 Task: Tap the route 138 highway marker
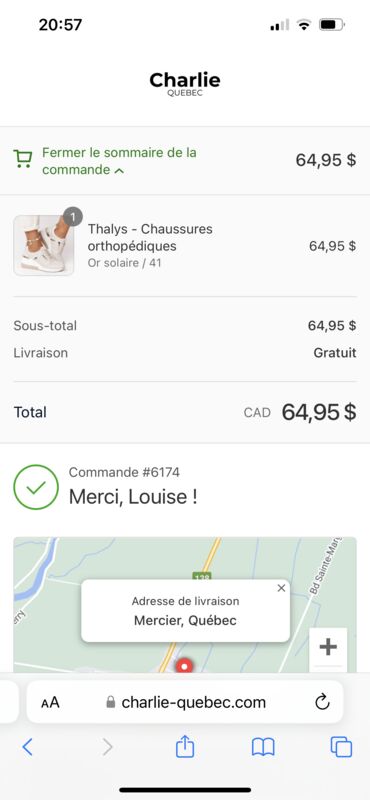202,578
